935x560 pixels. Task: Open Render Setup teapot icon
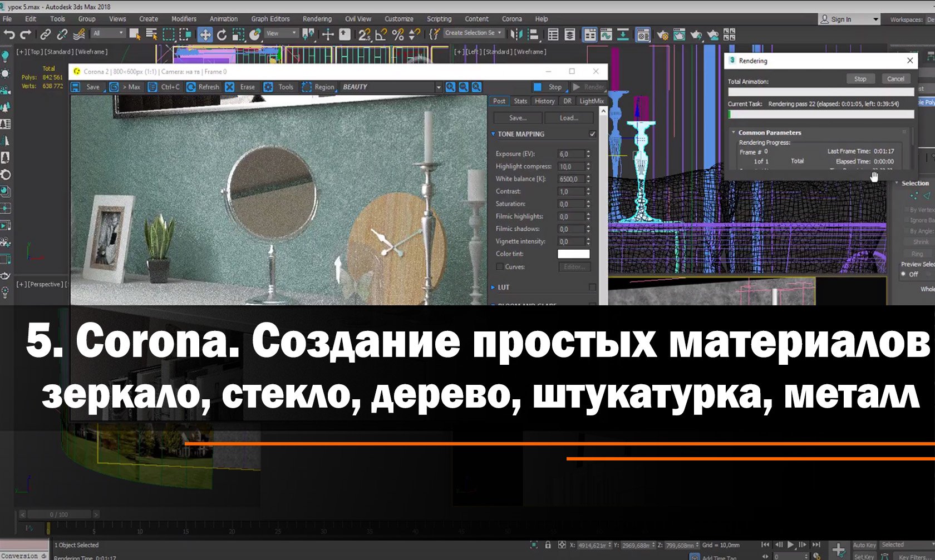tap(662, 34)
